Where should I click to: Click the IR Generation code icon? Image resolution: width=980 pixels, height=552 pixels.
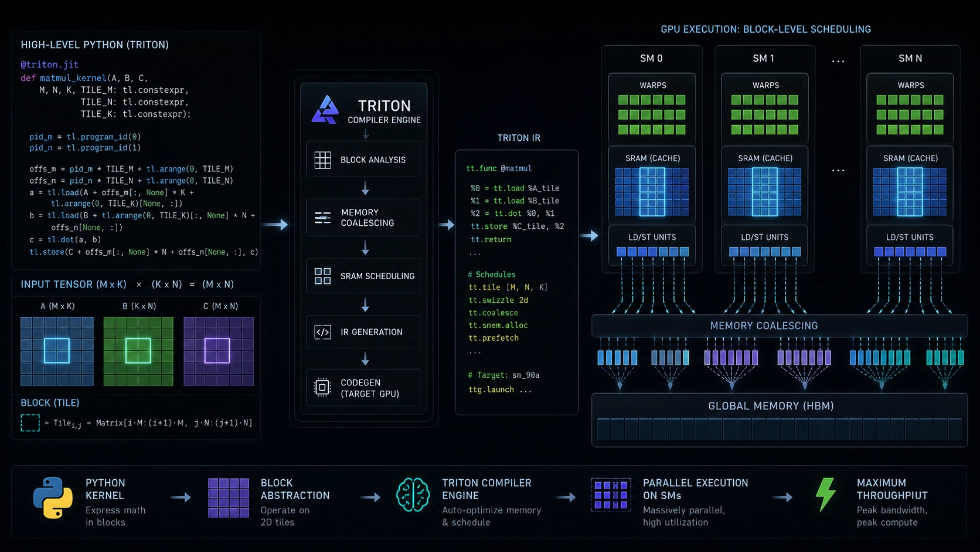pos(323,332)
